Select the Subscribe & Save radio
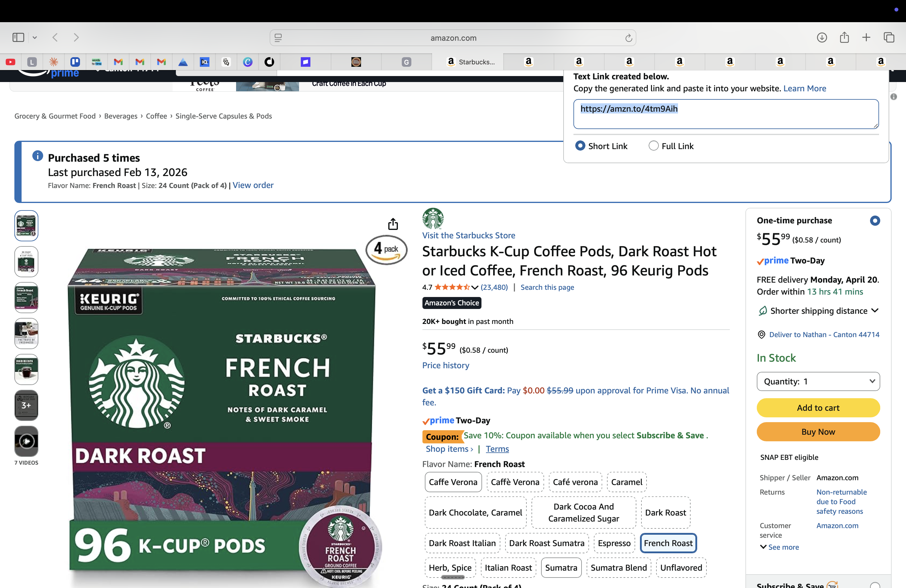The width and height of the screenshot is (906, 588). click(875, 585)
